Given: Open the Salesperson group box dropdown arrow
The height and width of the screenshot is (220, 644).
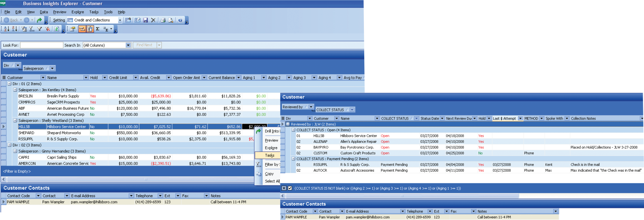Looking at the screenshot, I should tap(52, 68).
